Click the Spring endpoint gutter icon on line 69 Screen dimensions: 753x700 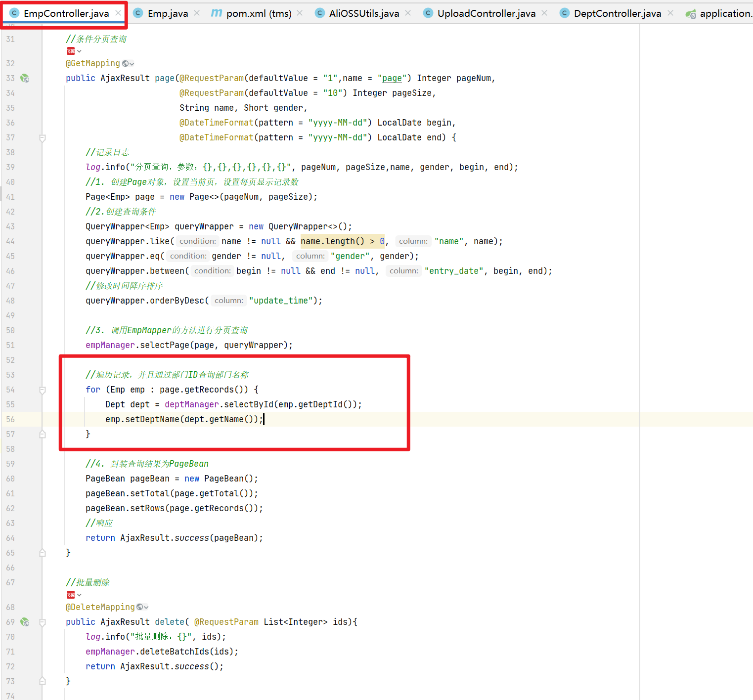(25, 622)
